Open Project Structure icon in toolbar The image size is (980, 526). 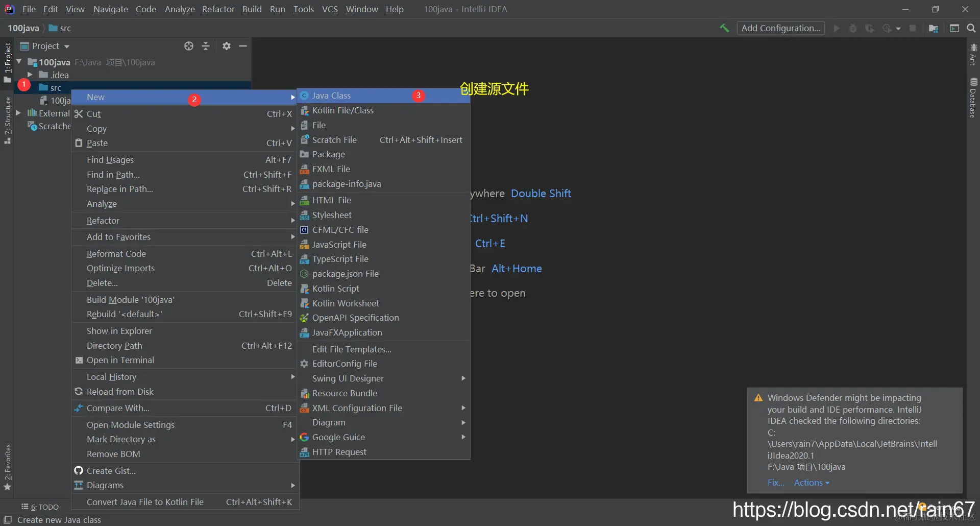click(934, 28)
